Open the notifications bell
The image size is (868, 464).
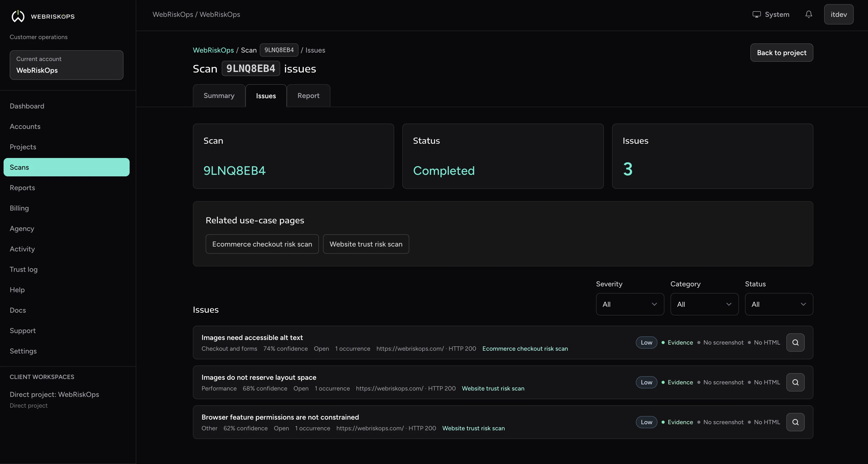click(809, 15)
